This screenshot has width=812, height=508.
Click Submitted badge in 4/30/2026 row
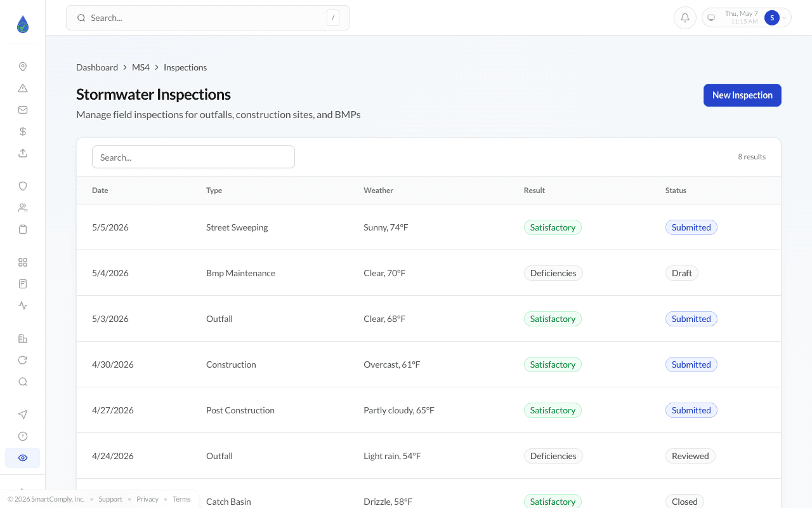pyautogui.click(x=691, y=364)
